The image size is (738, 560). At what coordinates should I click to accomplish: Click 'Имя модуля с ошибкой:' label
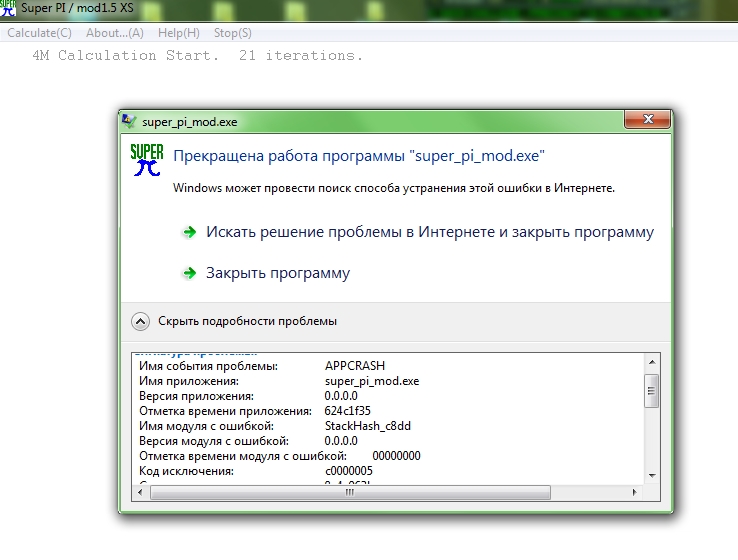pos(206,426)
